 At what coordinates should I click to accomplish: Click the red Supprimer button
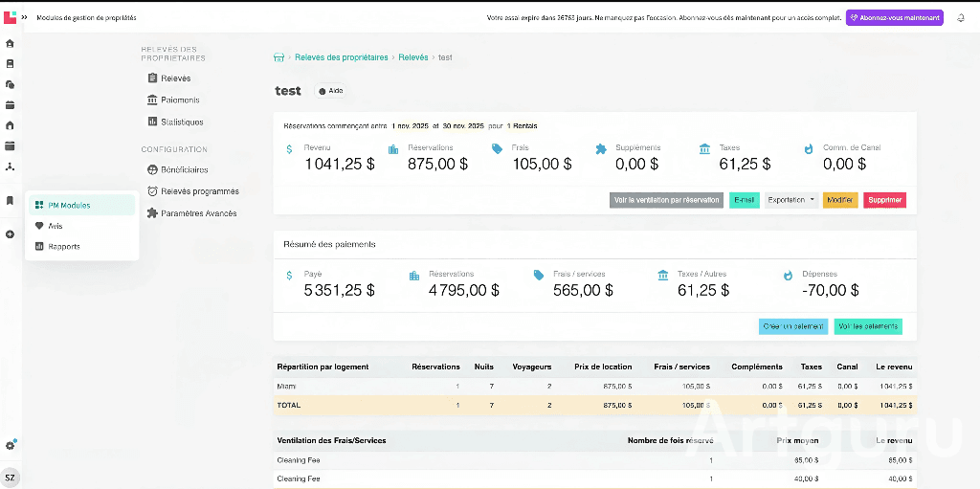point(885,200)
